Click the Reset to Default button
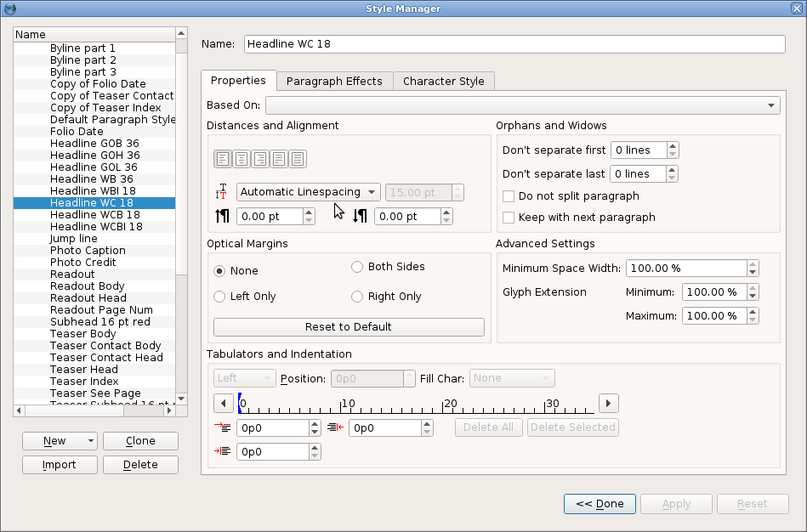807x532 pixels. [x=349, y=327]
